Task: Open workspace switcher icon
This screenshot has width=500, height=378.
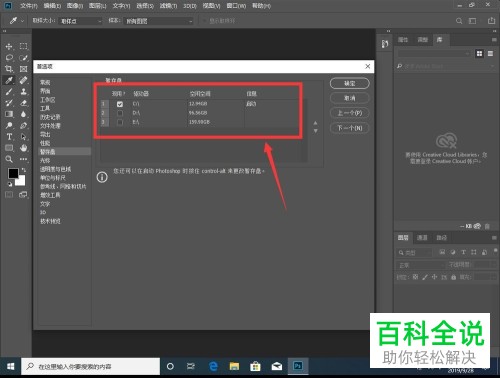Action: (473, 21)
